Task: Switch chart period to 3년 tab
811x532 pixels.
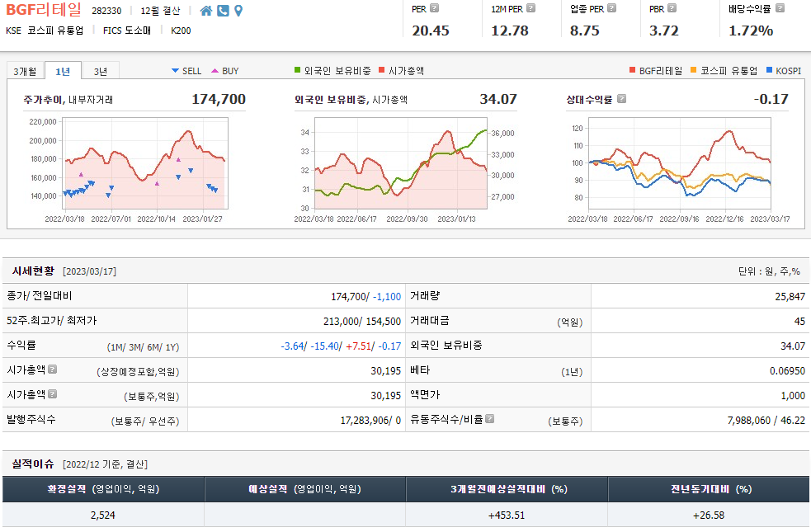Action: (x=101, y=71)
